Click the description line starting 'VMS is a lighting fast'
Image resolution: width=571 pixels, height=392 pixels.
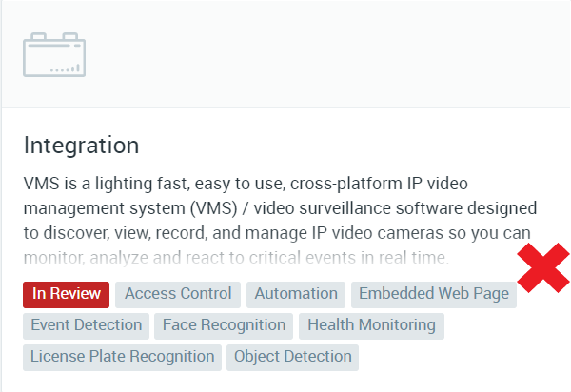click(x=246, y=184)
